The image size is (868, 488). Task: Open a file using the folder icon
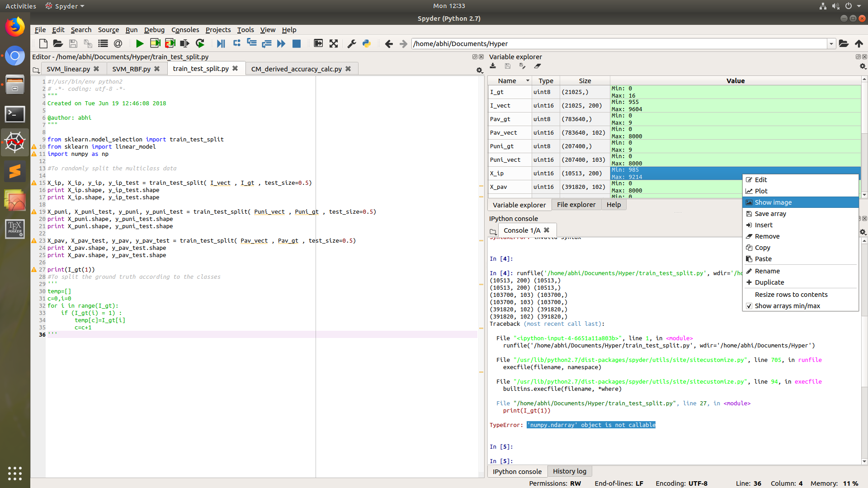(x=58, y=44)
